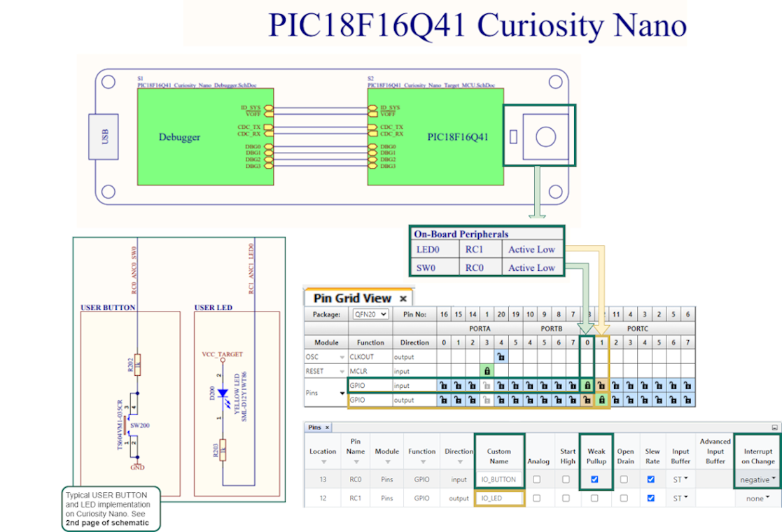
Task: Open the Package QFN20 dropdown
Action: (370, 314)
